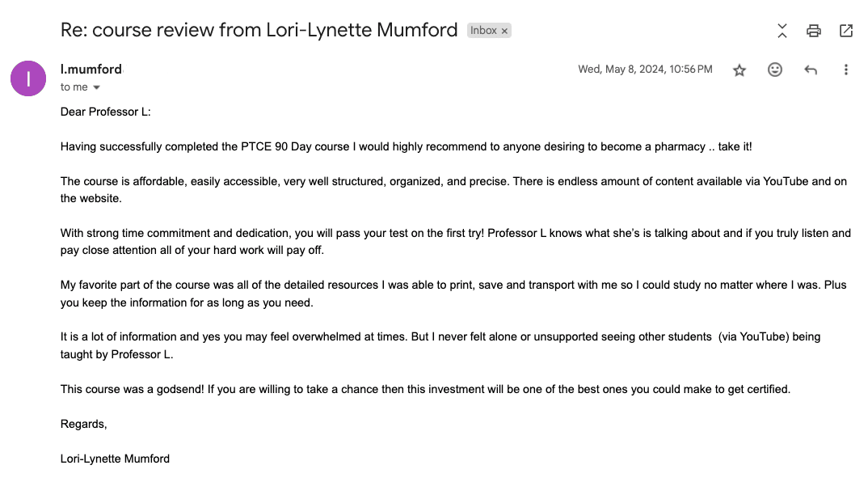Click the paragraph starting "My favorite part"
This screenshot has height=478, width=868.
(453, 294)
